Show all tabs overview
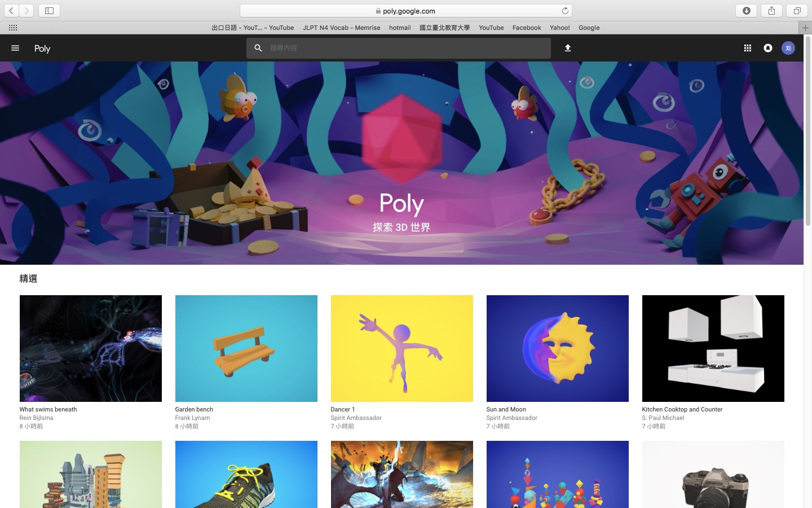The image size is (812, 508). tap(797, 11)
